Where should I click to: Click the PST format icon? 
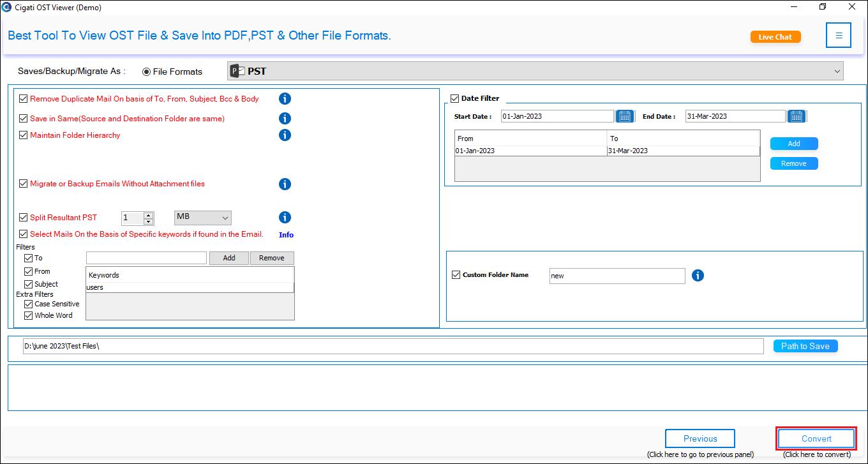point(237,71)
